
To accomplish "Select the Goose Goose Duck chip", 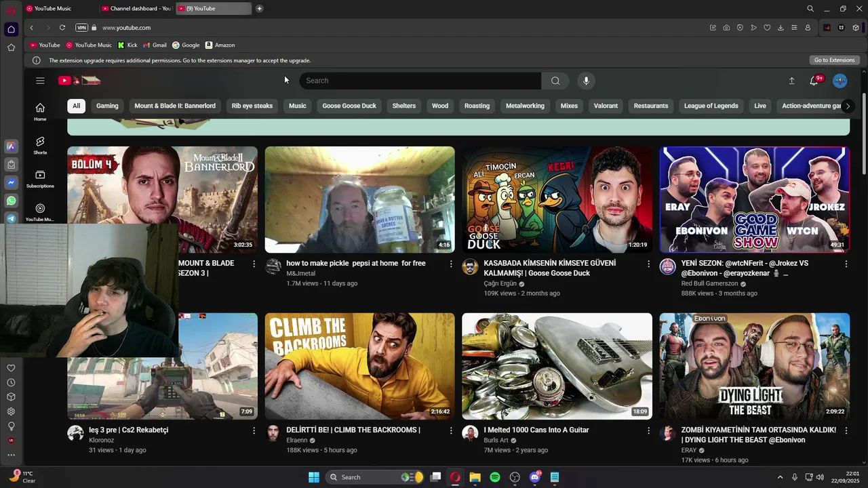I will click(349, 106).
